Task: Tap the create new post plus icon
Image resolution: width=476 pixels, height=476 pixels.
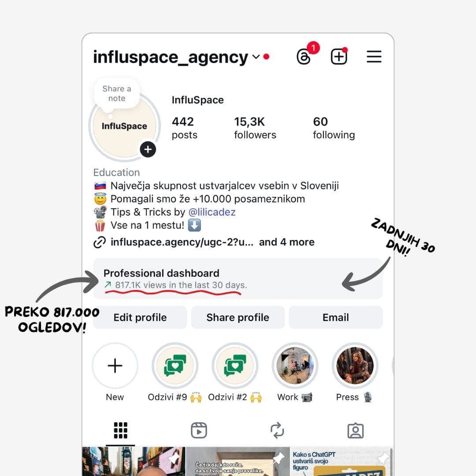Action: point(339,56)
